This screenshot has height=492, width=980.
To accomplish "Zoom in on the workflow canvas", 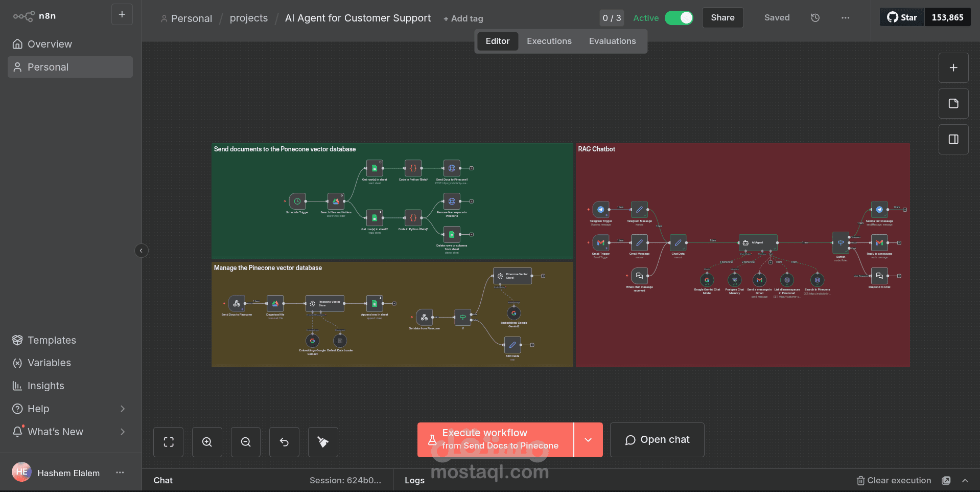I will 207,442.
